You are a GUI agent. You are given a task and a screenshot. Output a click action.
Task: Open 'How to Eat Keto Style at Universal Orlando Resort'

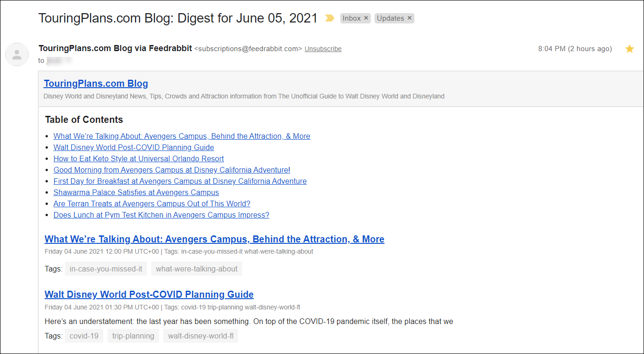[x=138, y=158]
